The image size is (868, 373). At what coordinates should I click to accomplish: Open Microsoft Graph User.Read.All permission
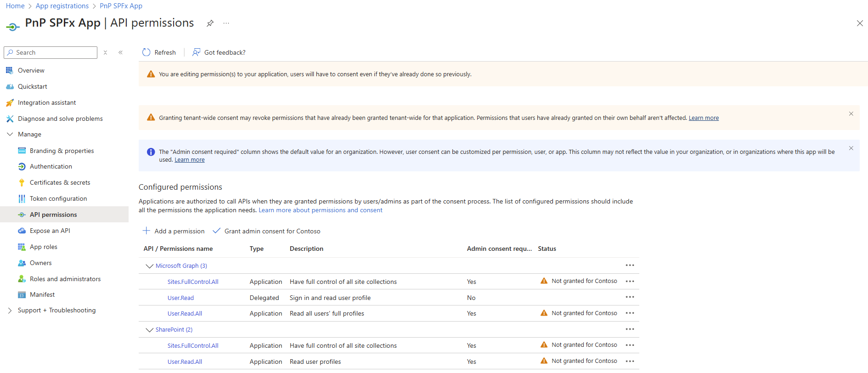click(x=185, y=314)
